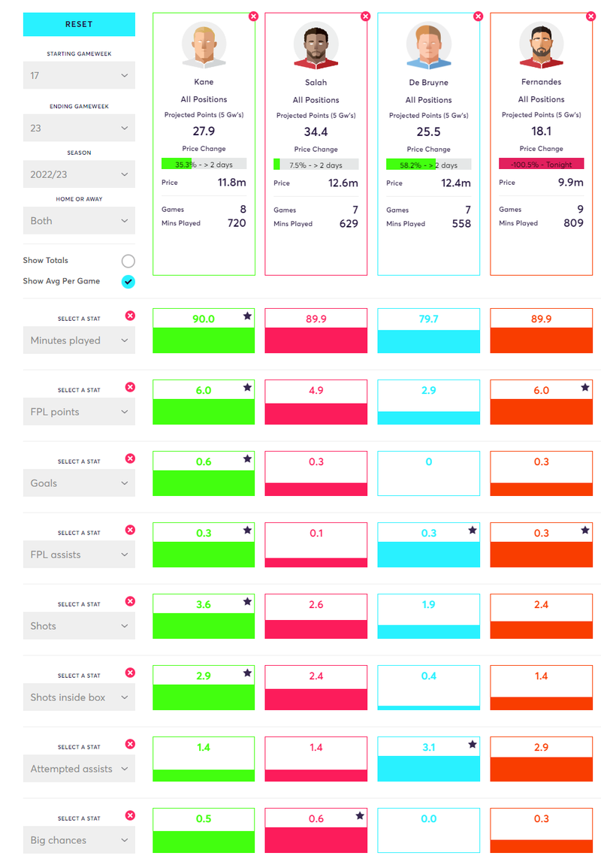The width and height of the screenshot is (601, 868).
Task: Click the star on Kane's Minutes played cell
Action: click(x=246, y=317)
